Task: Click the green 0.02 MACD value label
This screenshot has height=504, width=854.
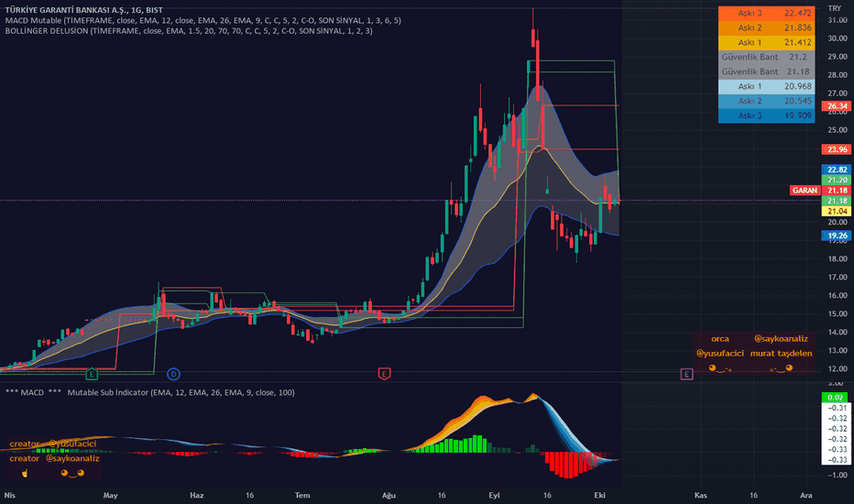Action: (836, 397)
